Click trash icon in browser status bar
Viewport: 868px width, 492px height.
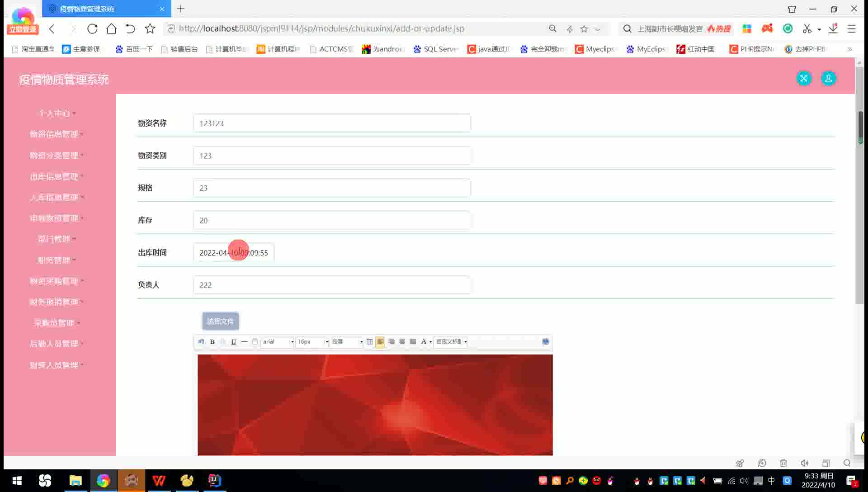(783, 463)
